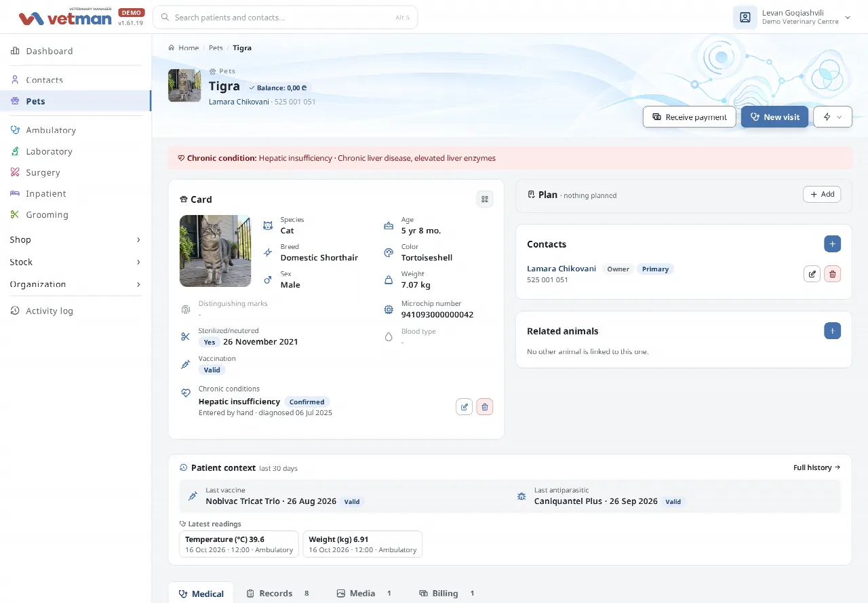Switch to the Records tab
The width and height of the screenshot is (868, 603).
pyautogui.click(x=277, y=593)
